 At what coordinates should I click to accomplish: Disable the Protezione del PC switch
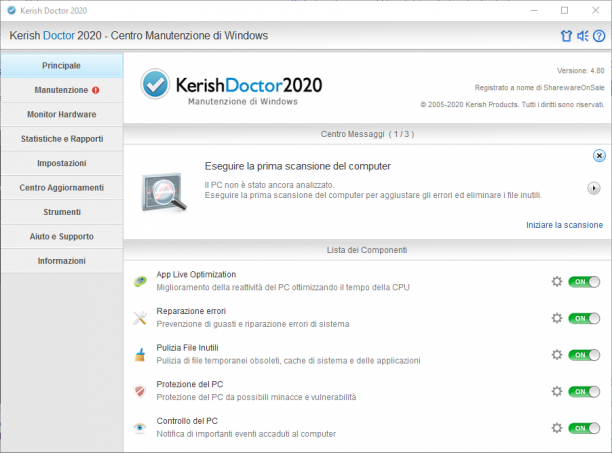click(x=584, y=392)
